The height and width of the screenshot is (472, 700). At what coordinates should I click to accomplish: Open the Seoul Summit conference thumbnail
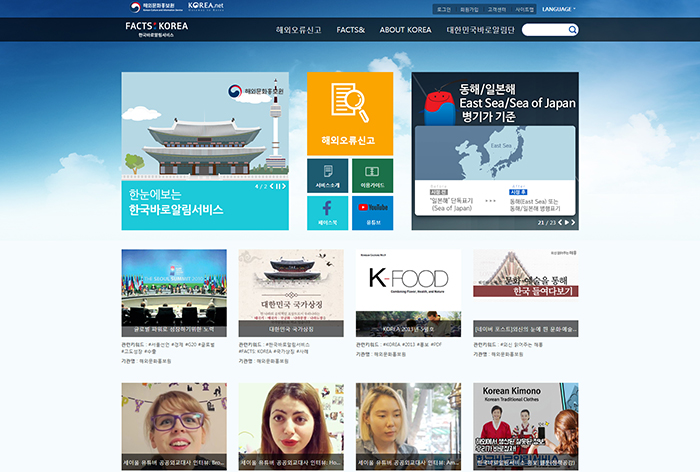pyautogui.click(x=174, y=293)
